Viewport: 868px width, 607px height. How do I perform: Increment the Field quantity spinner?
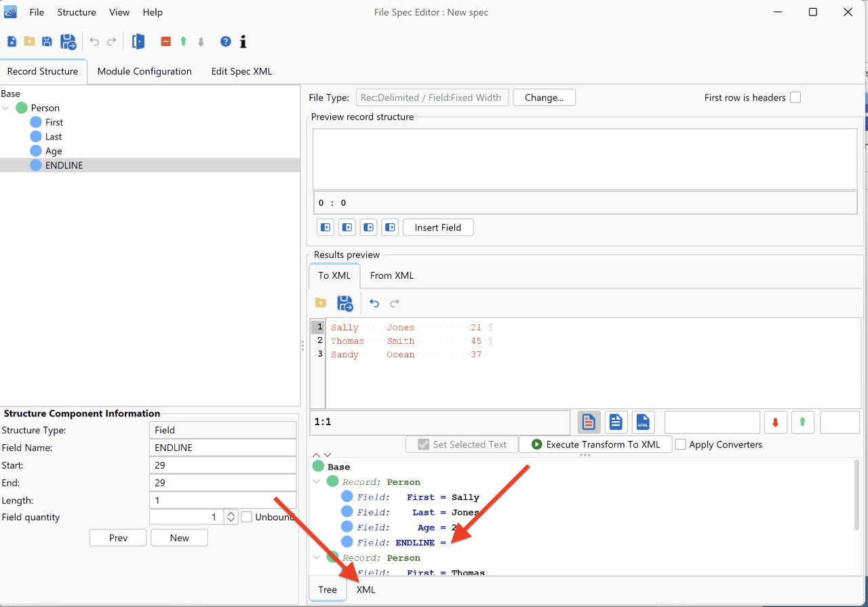pyautogui.click(x=231, y=513)
